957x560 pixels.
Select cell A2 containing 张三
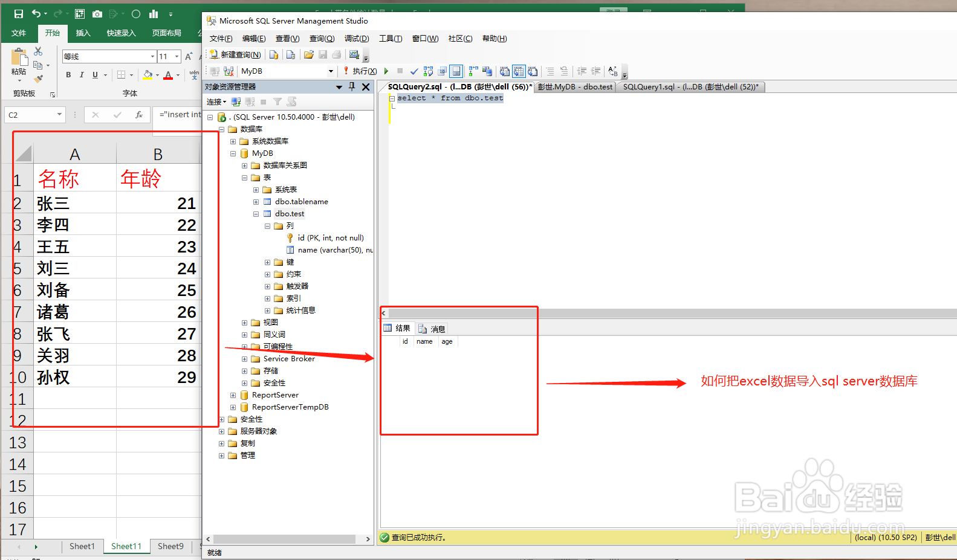(x=75, y=203)
